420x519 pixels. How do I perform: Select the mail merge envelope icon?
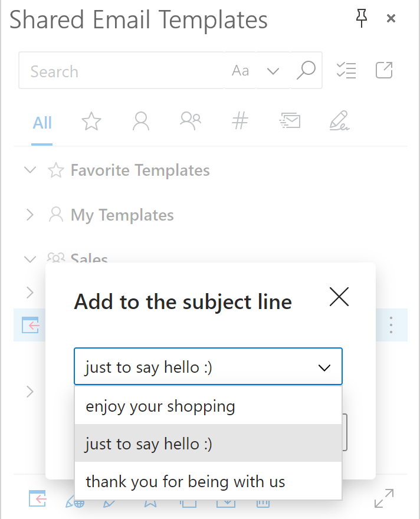(x=289, y=121)
